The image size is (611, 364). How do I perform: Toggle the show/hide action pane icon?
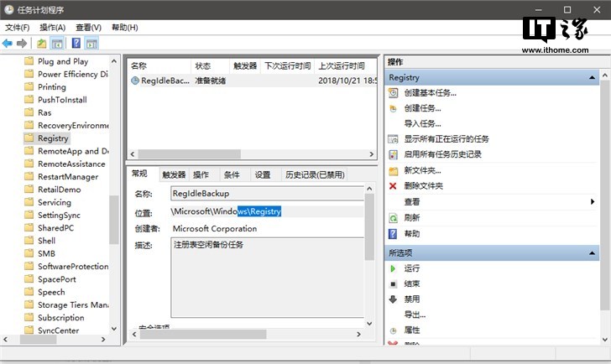pos(92,44)
